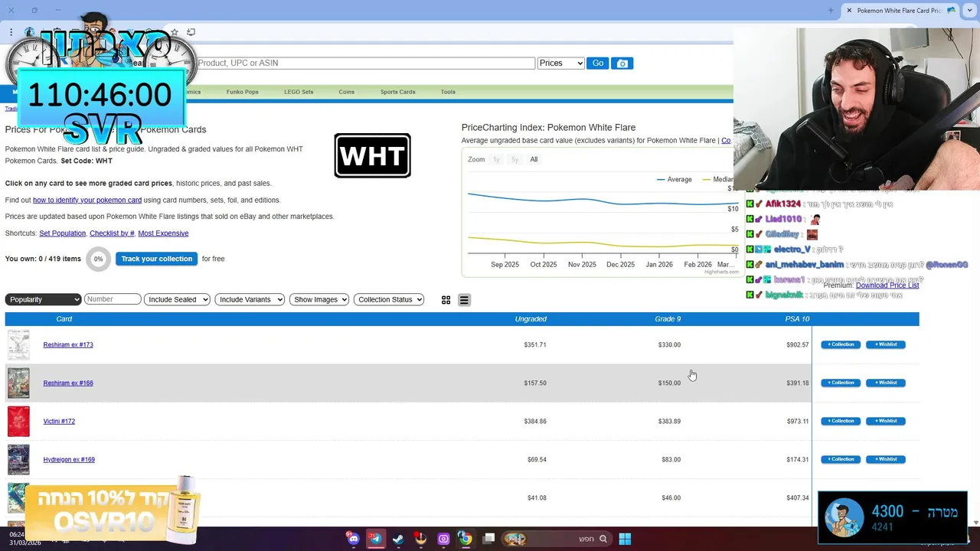Image resolution: width=980 pixels, height=551 pixels.
Task: Select the Pokemon White Flare browser tab
Action: click(900, 11)
